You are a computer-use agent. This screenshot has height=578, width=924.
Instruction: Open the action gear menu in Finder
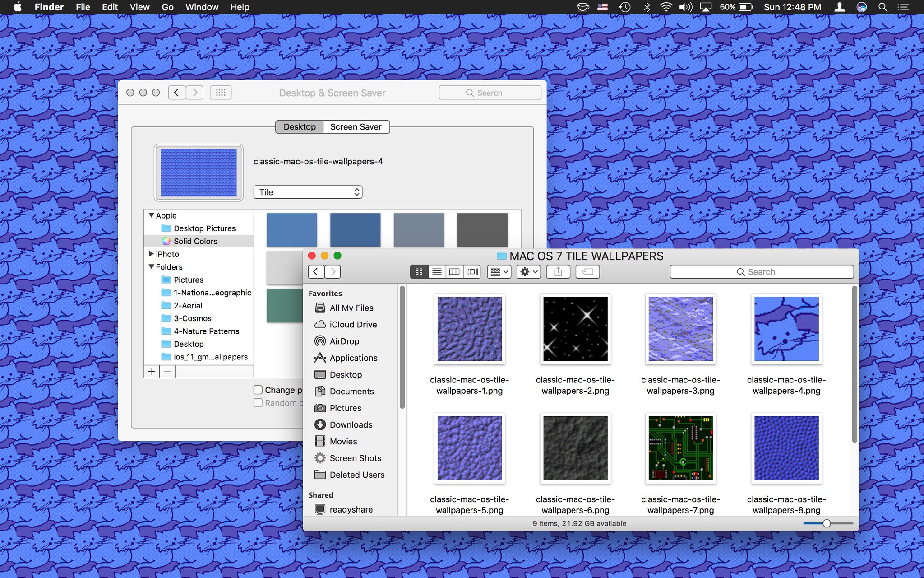(528, 271)
